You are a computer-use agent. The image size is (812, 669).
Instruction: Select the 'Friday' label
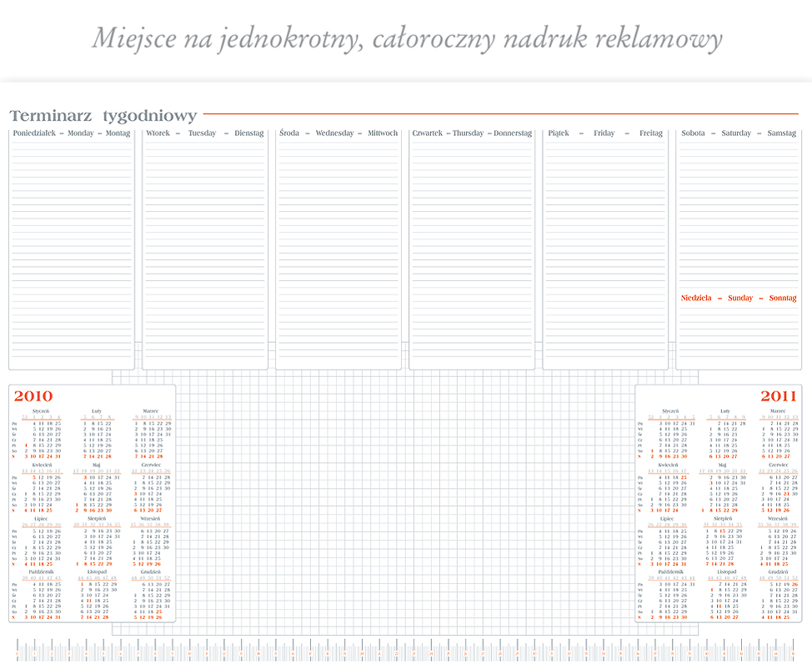pos(604,133)
